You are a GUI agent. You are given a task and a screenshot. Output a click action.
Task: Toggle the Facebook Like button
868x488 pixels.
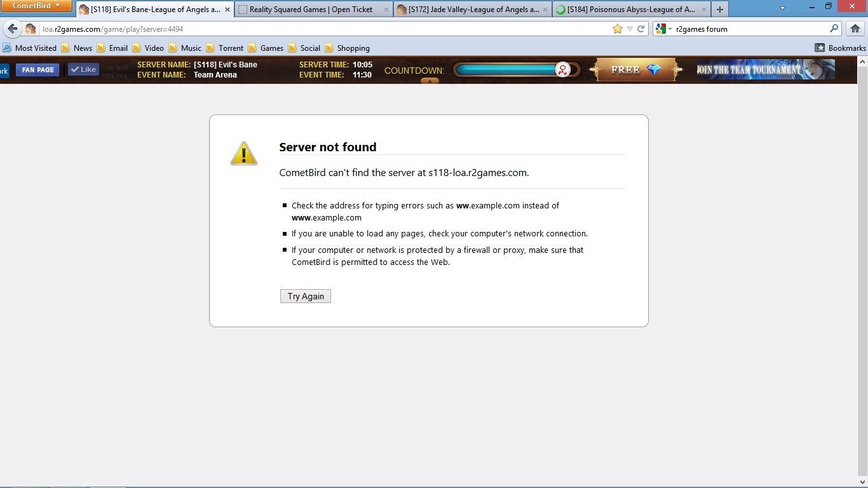[83, 69]
